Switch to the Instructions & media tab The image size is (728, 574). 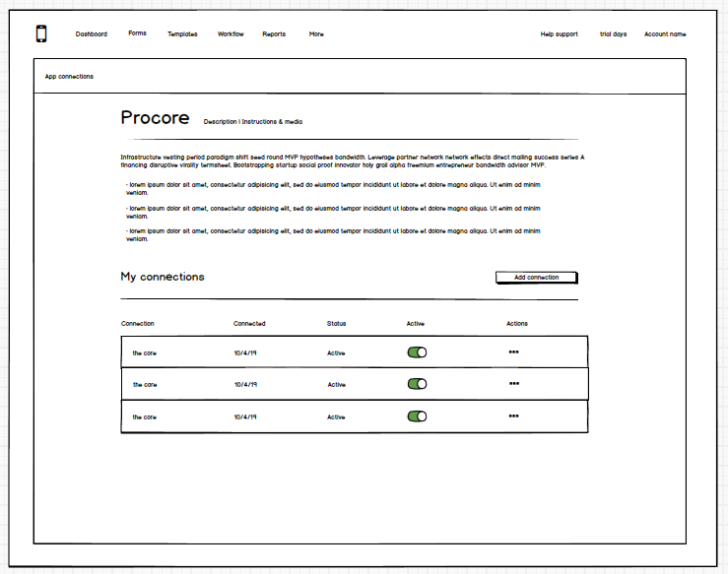click(x=273, y=122)
